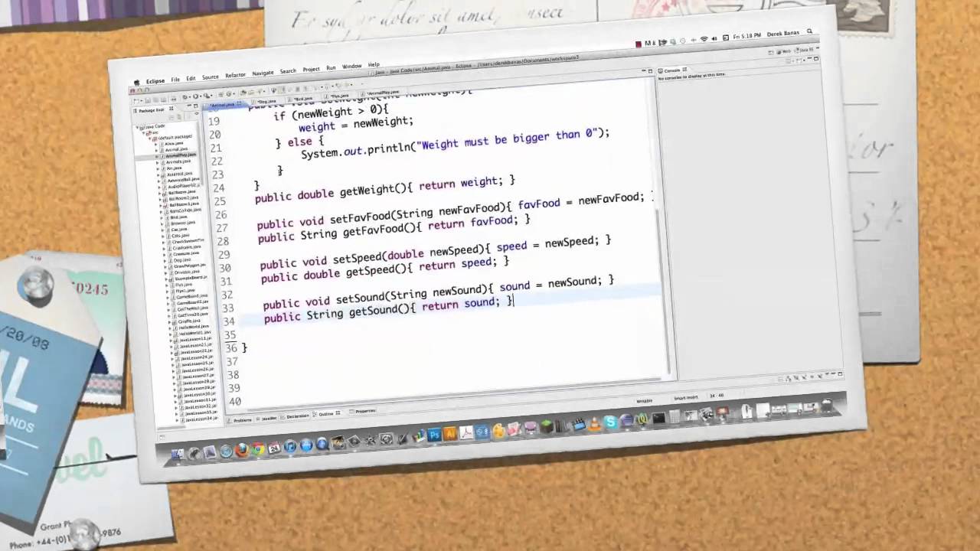
Task: Click the volume menu bar icon
Action: (x=714, y=38)
